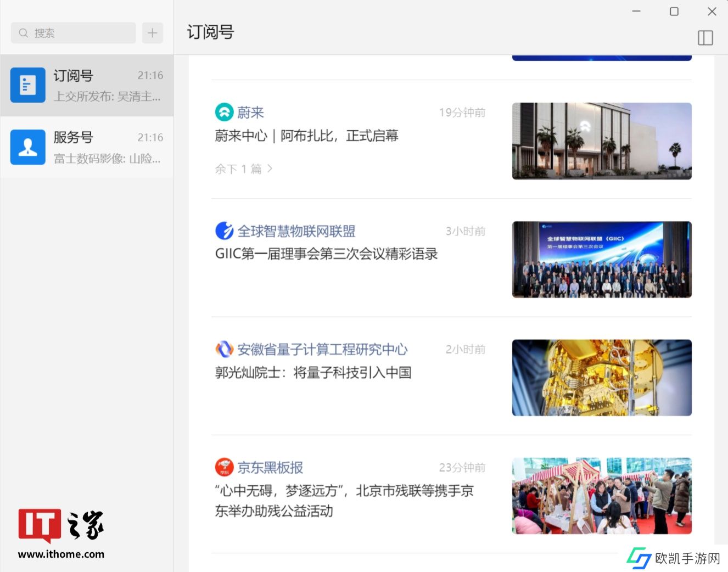
Task: Click the 安徽省量子计算工程研究中心 logo icon
Action: [x=224, y=349]
